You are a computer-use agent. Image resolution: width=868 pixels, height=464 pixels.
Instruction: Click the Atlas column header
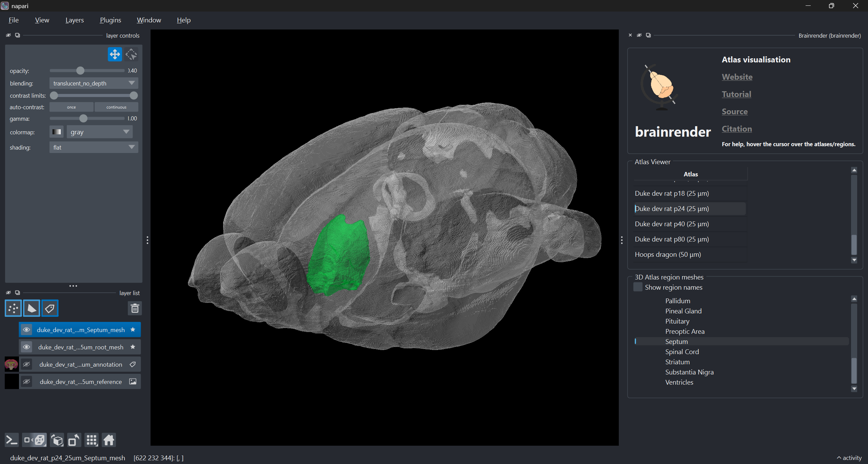tap(690, 174)
